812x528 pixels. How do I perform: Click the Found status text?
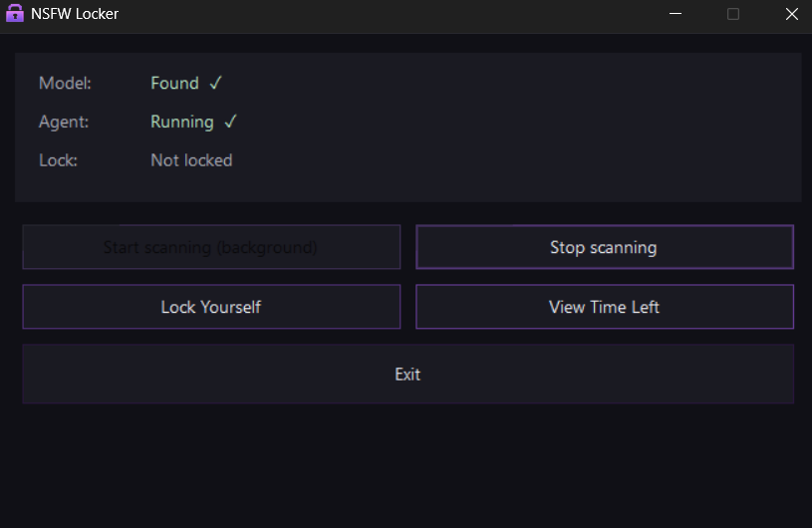coord(174,84)
